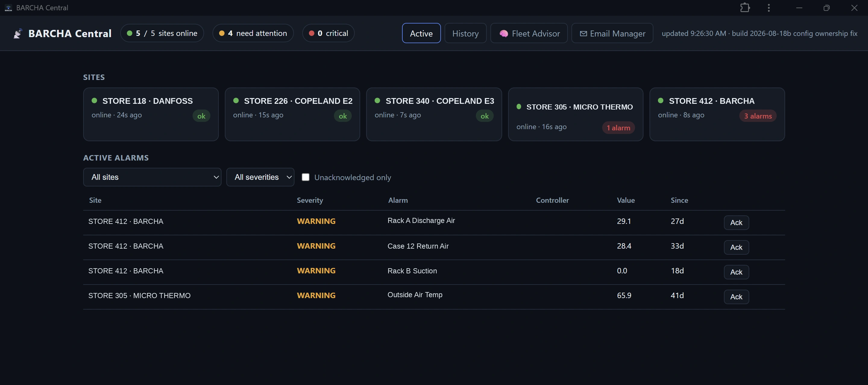Acknowledge the Case 12 Return Air alarm
Viewport: 868px width, 385px height.
click(x=736, y=247)
